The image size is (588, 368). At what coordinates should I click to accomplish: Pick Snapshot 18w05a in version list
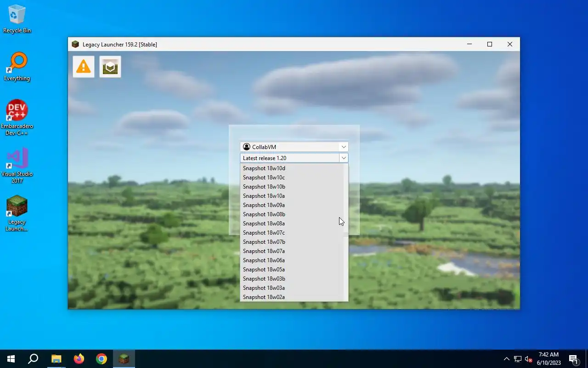[292, 270]
